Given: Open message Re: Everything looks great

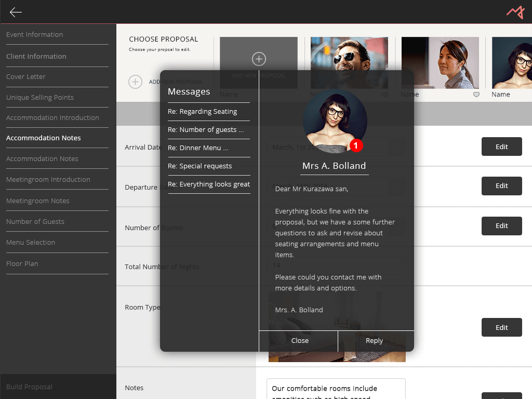Looking at the screenshot, I should tap(209, 184).
